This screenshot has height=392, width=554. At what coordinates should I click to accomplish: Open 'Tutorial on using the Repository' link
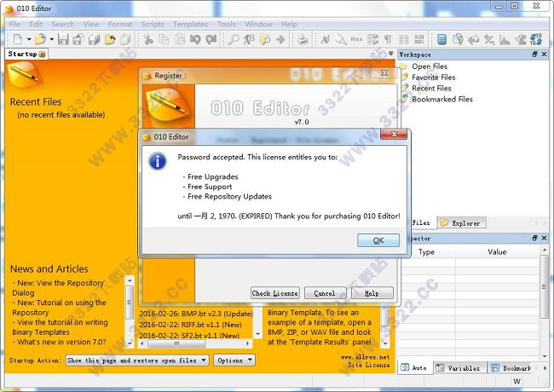(59, 308)
